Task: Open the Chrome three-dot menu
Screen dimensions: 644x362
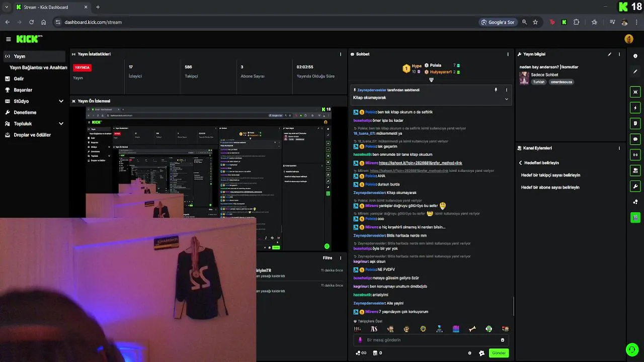Action: (x=637, y=22)
